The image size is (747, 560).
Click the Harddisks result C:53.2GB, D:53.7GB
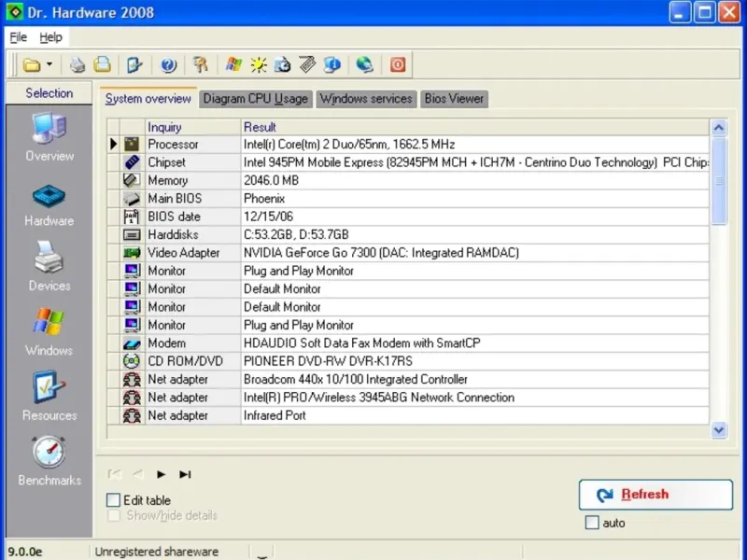[475, 235]
